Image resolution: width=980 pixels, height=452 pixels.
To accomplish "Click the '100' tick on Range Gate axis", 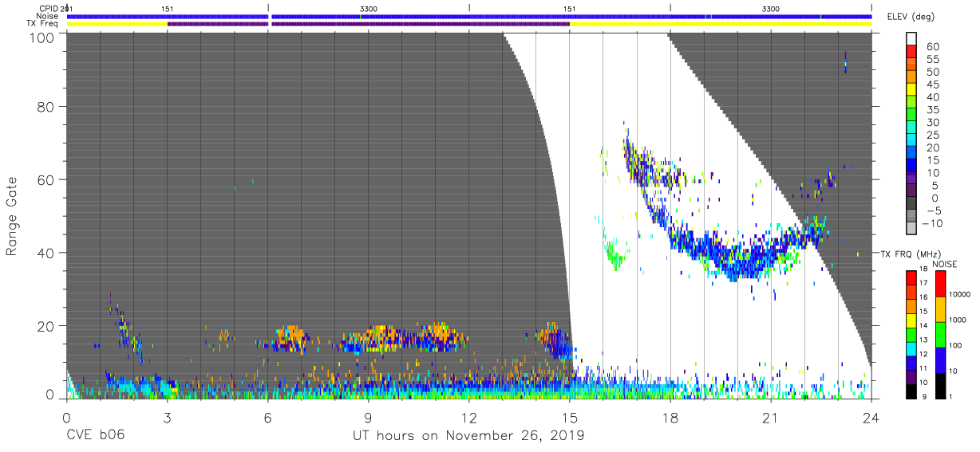I will tap(43, 37).
